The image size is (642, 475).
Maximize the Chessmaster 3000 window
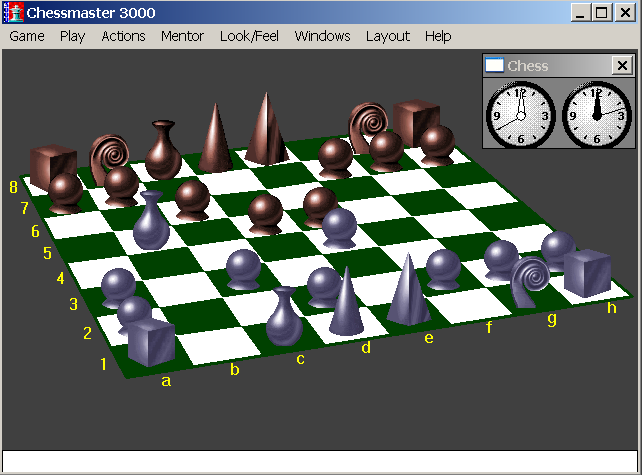click(x=602, y=13)
